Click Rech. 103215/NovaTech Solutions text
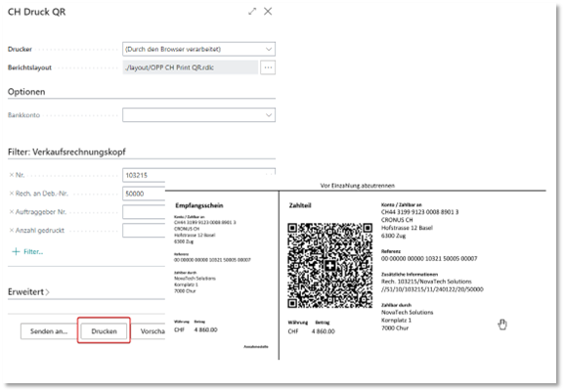The height and width of the screenshot is (392, 565). click(x=426, y=282)
